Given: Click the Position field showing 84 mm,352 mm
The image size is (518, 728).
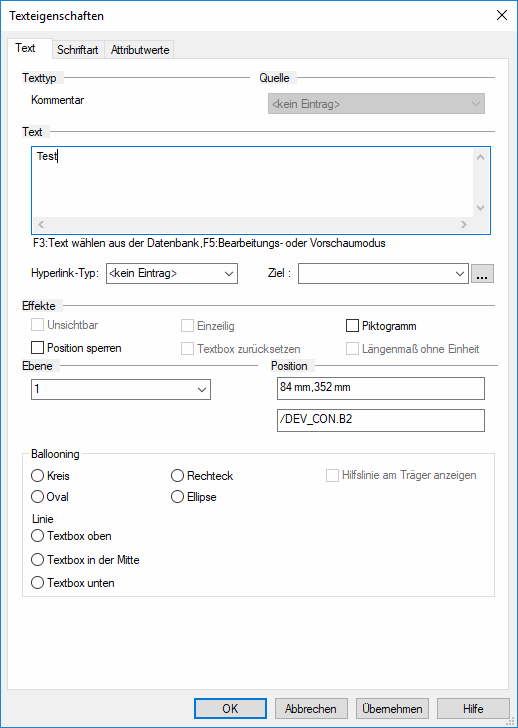Looking at the screenshot, I should pyautogui.click(x=381, y=388).
